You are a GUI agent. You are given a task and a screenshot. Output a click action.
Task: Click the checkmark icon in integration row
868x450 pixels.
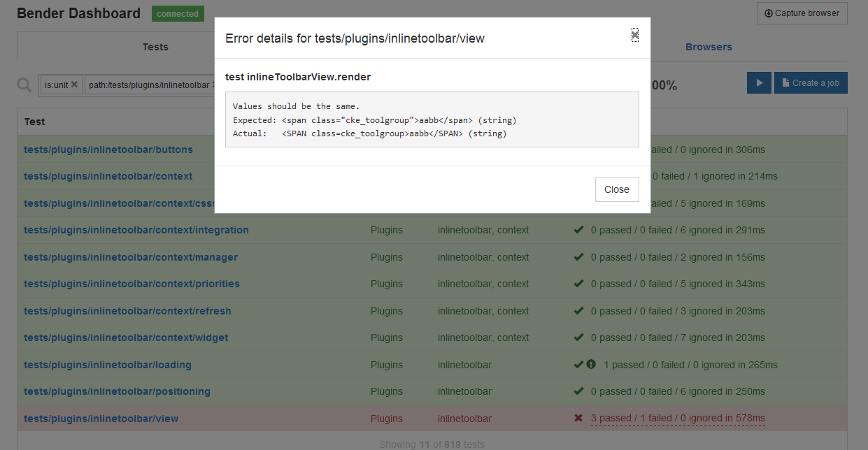(x=578, y=230)
